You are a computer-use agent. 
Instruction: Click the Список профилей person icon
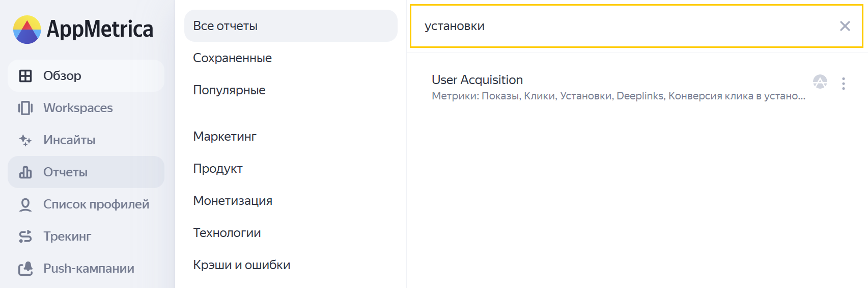[25, 204]
